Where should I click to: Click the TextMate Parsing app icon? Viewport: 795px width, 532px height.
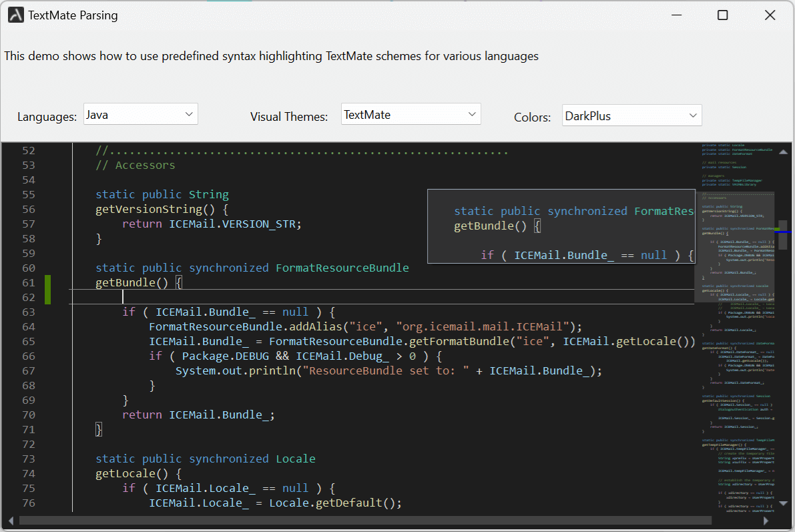(x=16, y=15)
